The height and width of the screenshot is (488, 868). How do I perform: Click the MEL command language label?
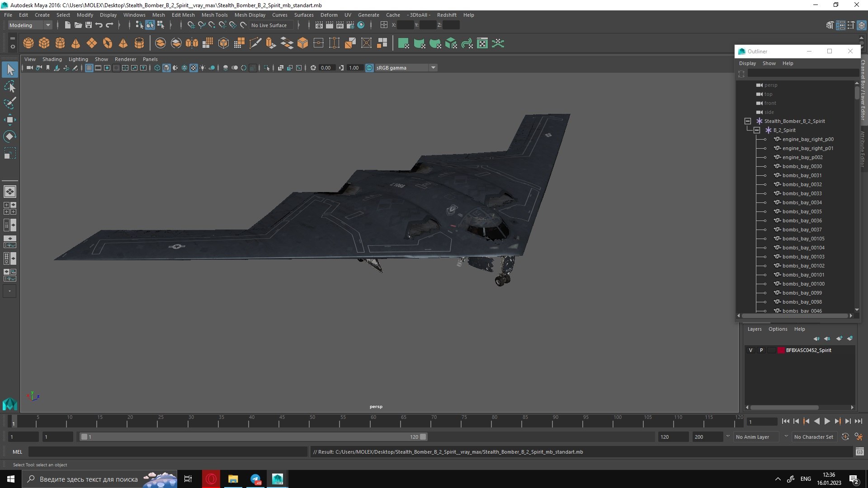17,452
